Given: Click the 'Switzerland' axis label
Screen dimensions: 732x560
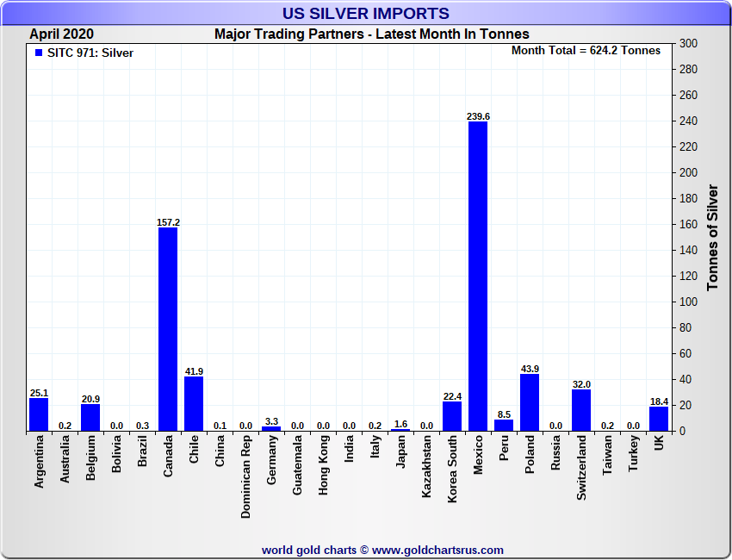Looking at the screenshot, I should tap(581, 468).
